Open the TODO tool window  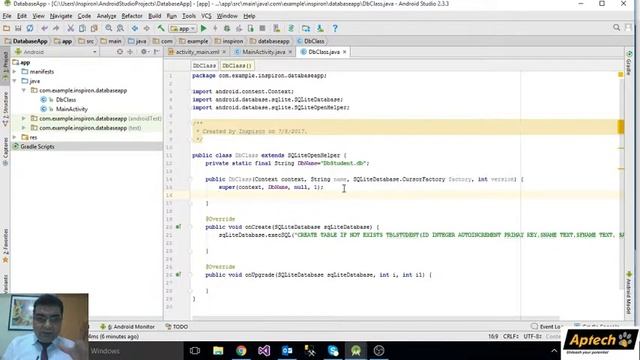(177, 327)
